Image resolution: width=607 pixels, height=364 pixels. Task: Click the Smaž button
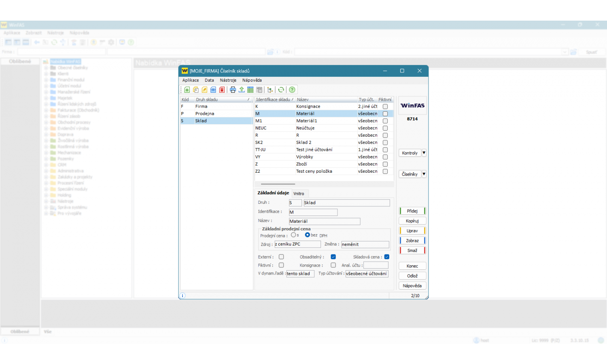click(412, 250)
